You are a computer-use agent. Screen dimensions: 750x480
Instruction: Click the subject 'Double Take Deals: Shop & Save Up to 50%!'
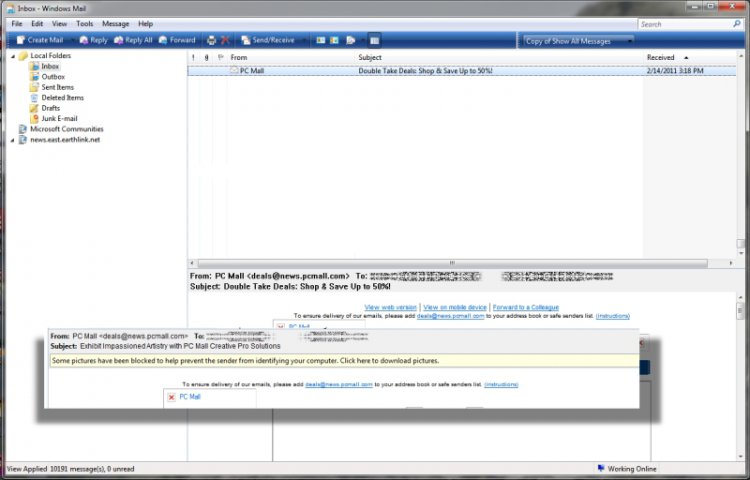pos(425,71)
